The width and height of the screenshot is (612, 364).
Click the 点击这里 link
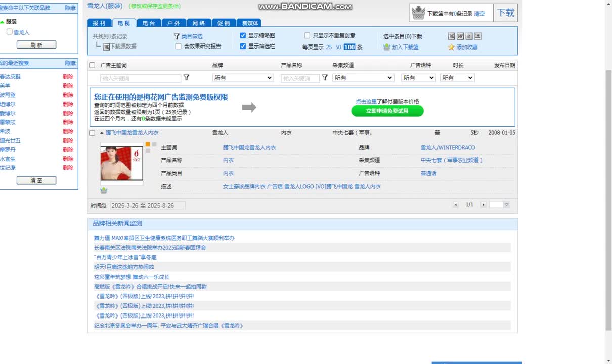366,101
